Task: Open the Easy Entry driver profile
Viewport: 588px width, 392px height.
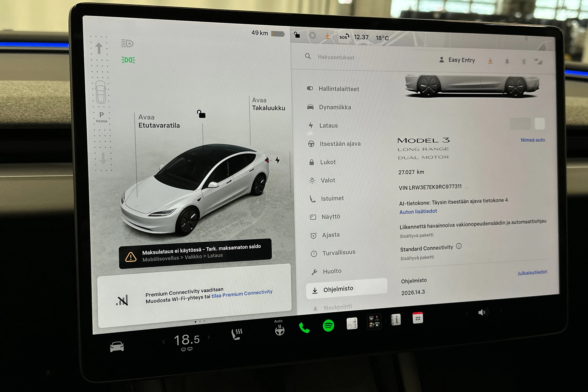Action: point(457,60)
